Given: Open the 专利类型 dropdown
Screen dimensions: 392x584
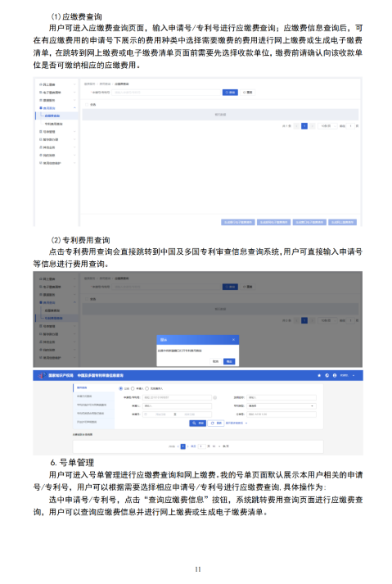Looking at the screenshot, I should pos(282,406).
